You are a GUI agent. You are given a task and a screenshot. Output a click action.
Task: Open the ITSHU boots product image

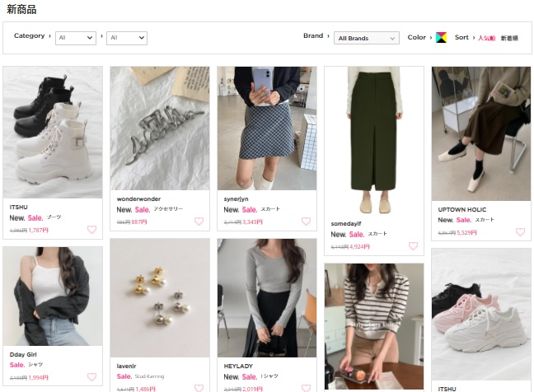[53, 133]
